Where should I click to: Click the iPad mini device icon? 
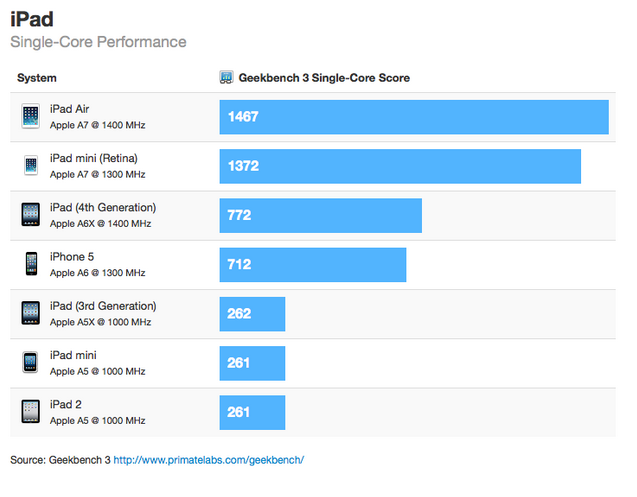(30, 362)
